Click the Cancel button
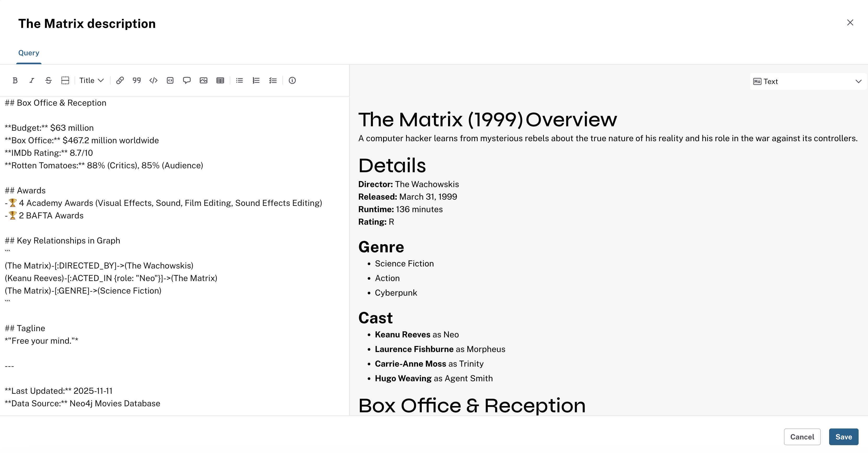868x453 pixels. [802, 437]
